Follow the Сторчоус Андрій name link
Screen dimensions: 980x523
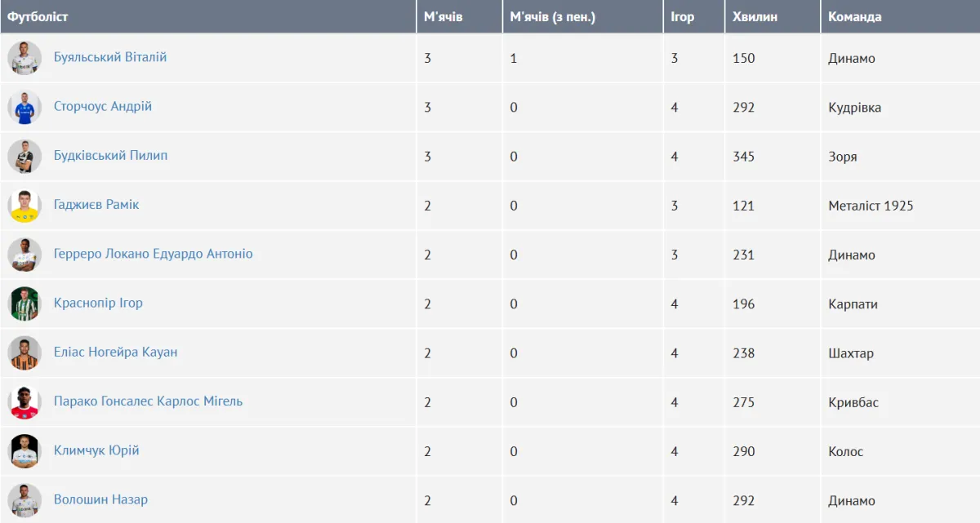103,106
